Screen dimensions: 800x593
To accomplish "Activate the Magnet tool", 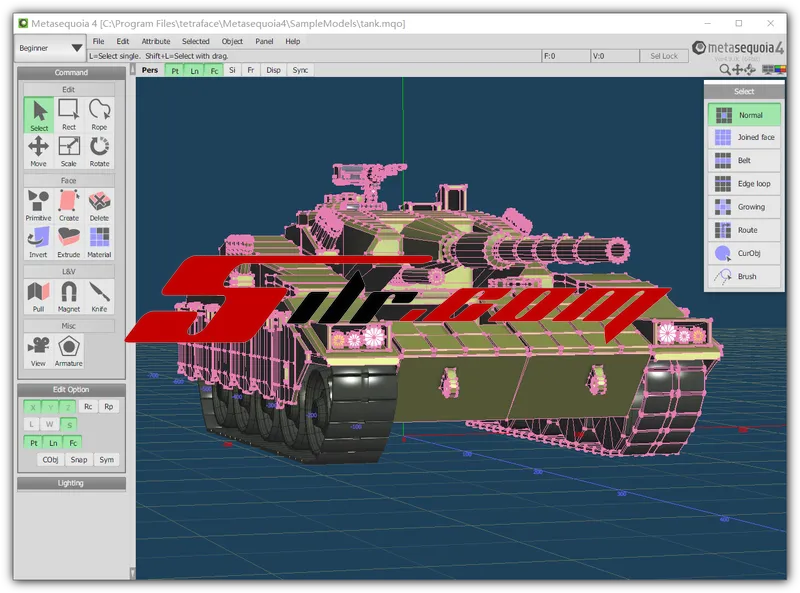I will (x=69, y=296).
